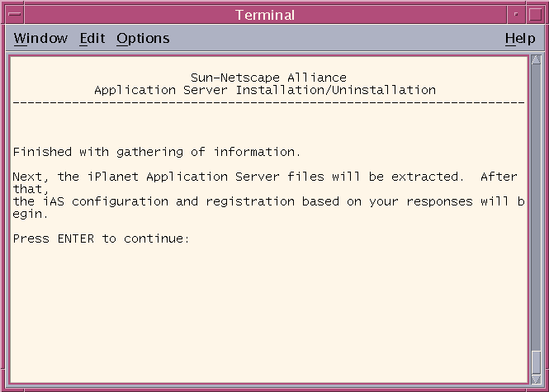549x392 pixels.
Task: Maximize the Terminal window
Action: 535,15
